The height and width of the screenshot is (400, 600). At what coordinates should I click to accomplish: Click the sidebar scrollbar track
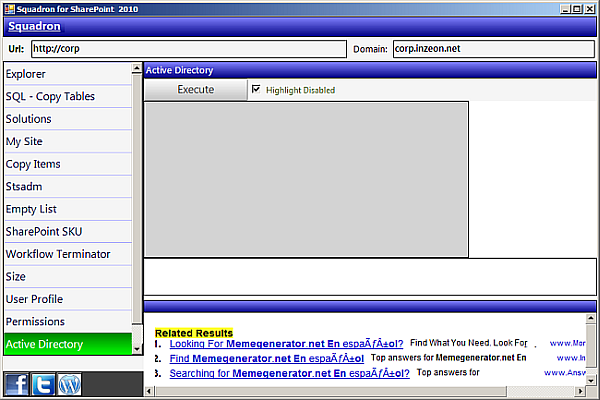[137, 333]
